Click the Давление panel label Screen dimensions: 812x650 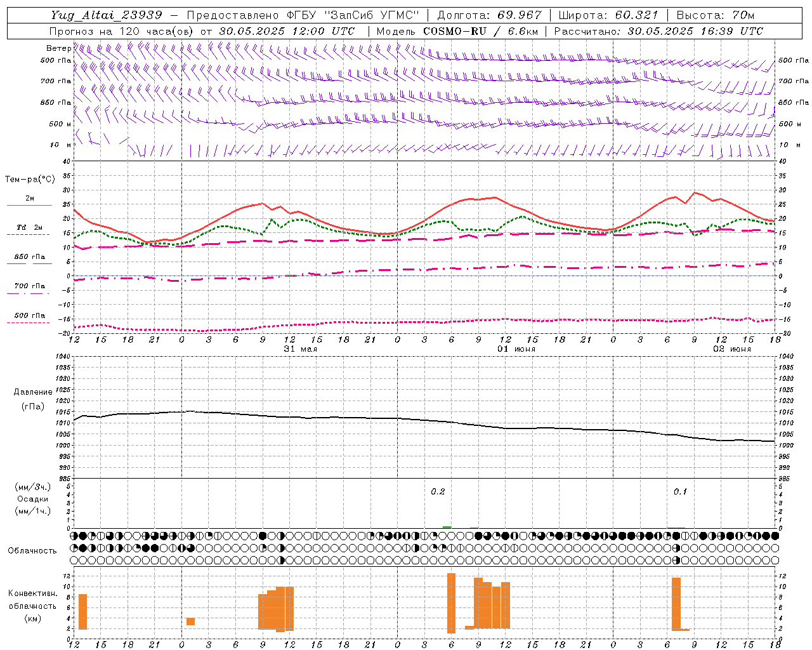coord(33,392)
